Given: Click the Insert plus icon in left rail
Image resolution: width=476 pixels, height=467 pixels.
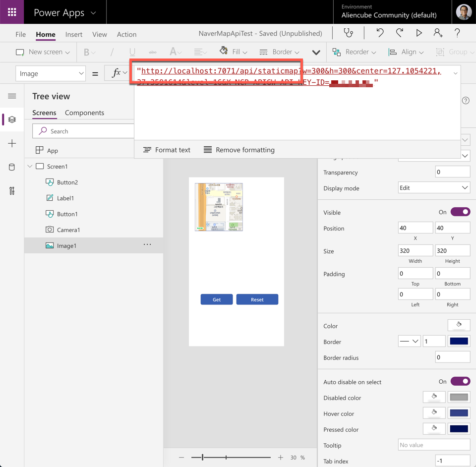Looking at the screenshot, I should pos(12,143).
